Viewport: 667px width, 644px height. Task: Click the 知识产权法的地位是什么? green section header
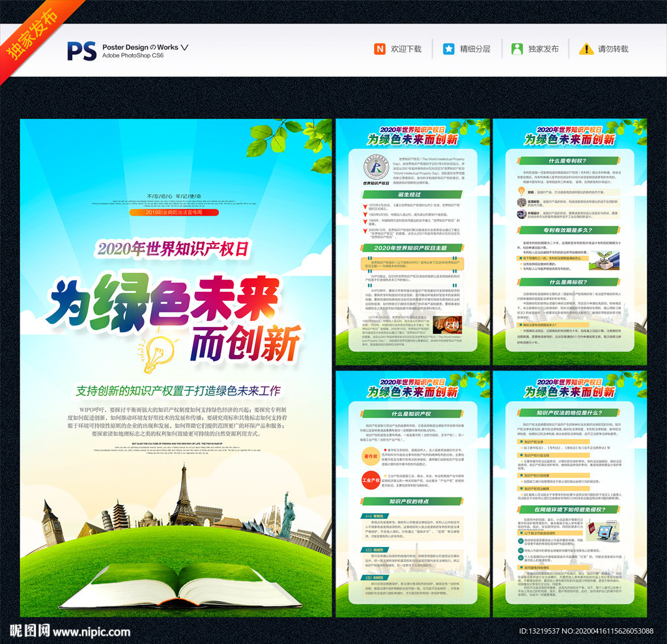[568, 413]
